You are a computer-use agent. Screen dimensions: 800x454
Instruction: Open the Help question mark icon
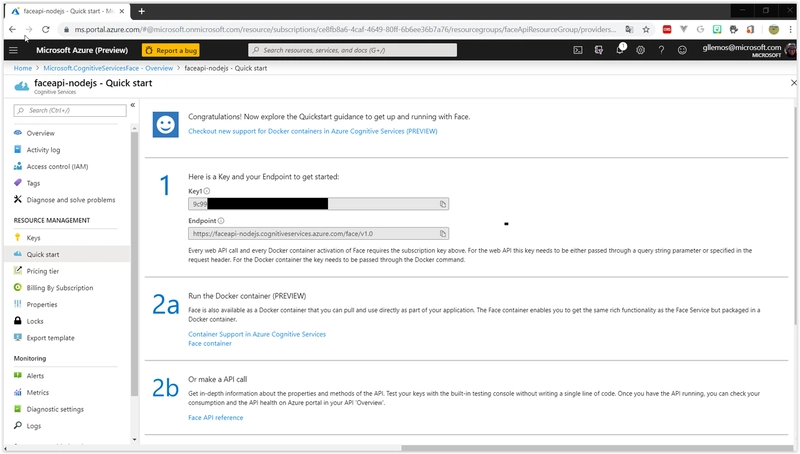tap(661, 50)
